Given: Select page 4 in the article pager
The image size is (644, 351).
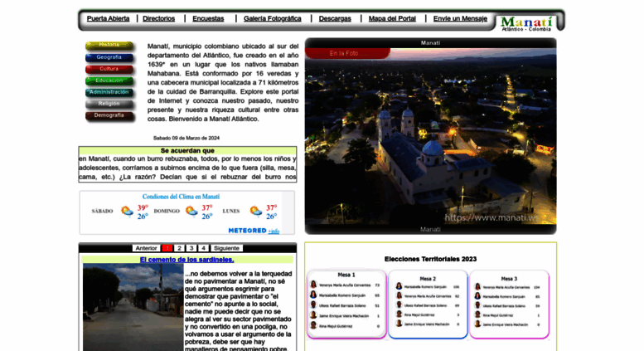Looking at the screenshot, I should coord(203,248).
